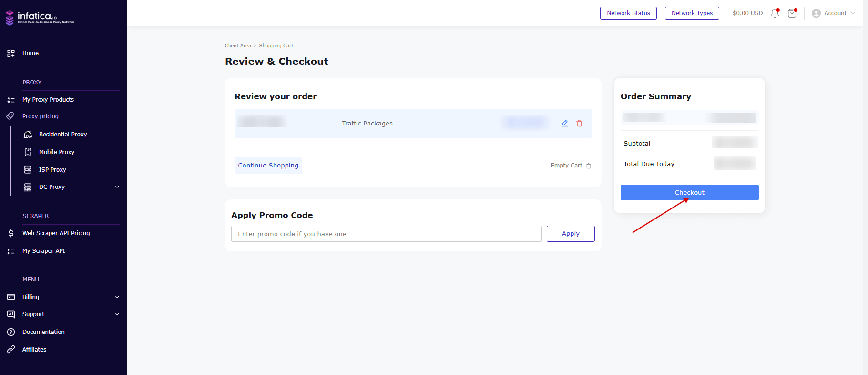The image size is (868, 375).
Task: Open Documentation page
Action: [x=43, y=332]
